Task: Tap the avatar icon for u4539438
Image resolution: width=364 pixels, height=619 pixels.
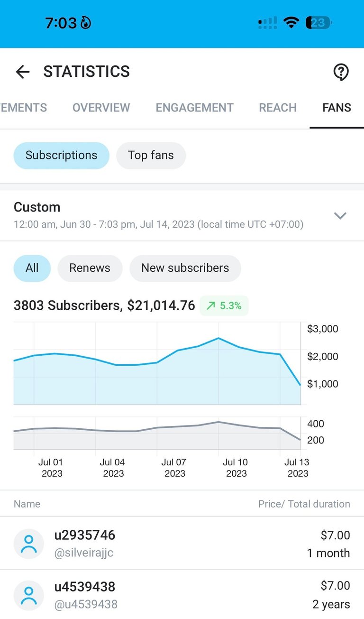Action: 29,595
